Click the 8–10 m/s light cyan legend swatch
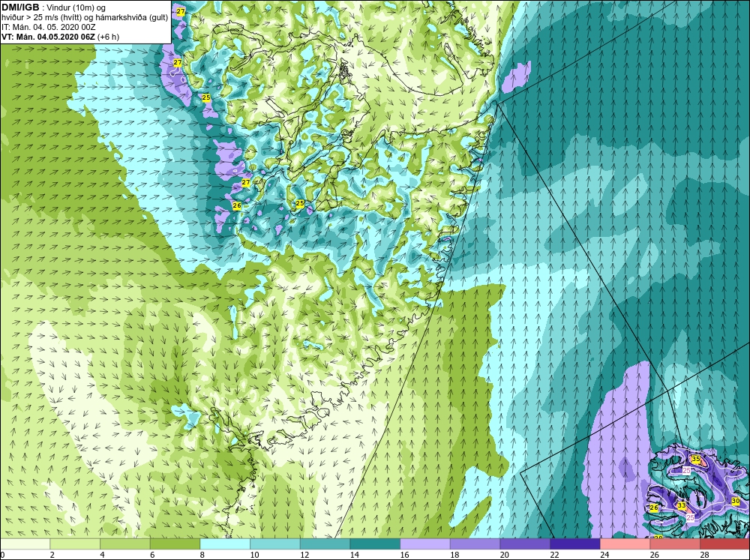 (x=225, y=544)
